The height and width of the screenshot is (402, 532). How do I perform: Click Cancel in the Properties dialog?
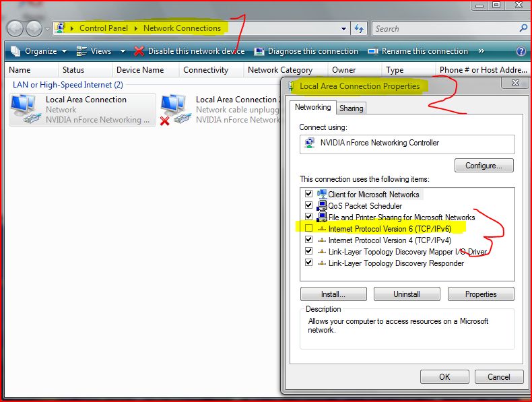tap(499, 377)
